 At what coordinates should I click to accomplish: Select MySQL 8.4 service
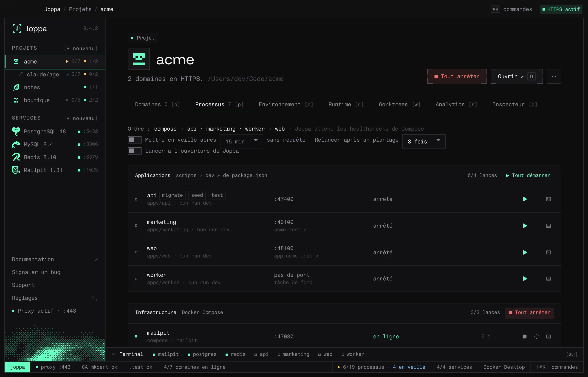pos(55,144)
